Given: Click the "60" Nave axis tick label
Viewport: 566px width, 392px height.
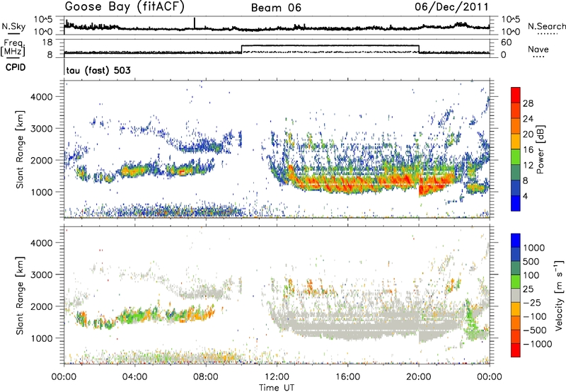Looking at the screenshot, I should click(x=507, y=42).
